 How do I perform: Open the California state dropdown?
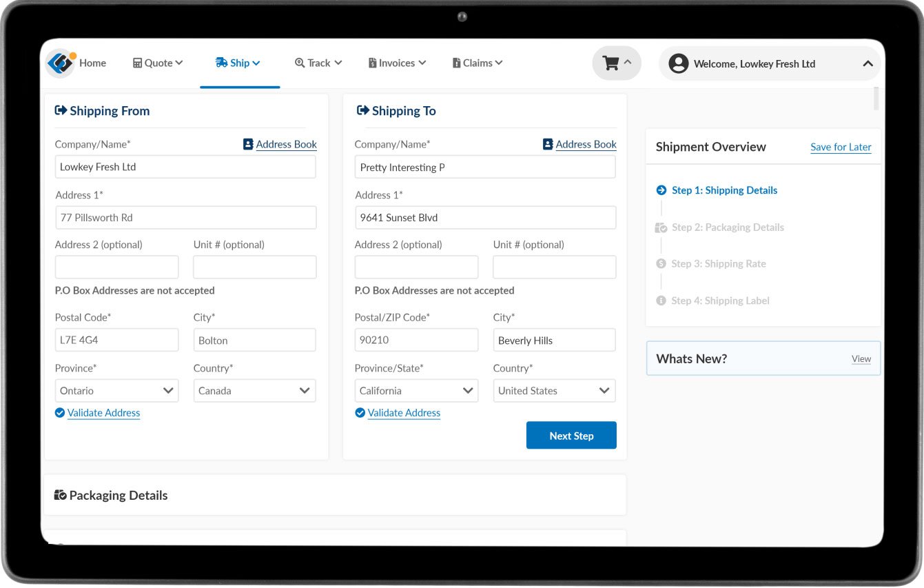416,391
